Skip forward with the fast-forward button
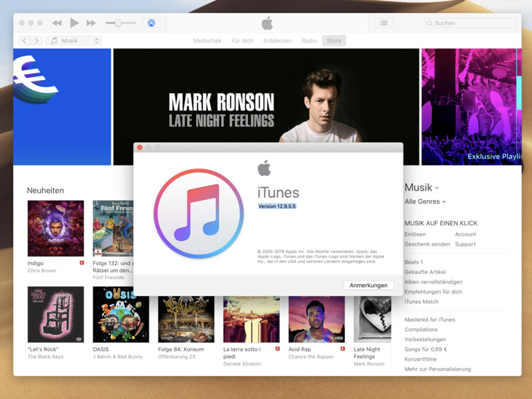 pyautogui.click(x=91, y=23)
